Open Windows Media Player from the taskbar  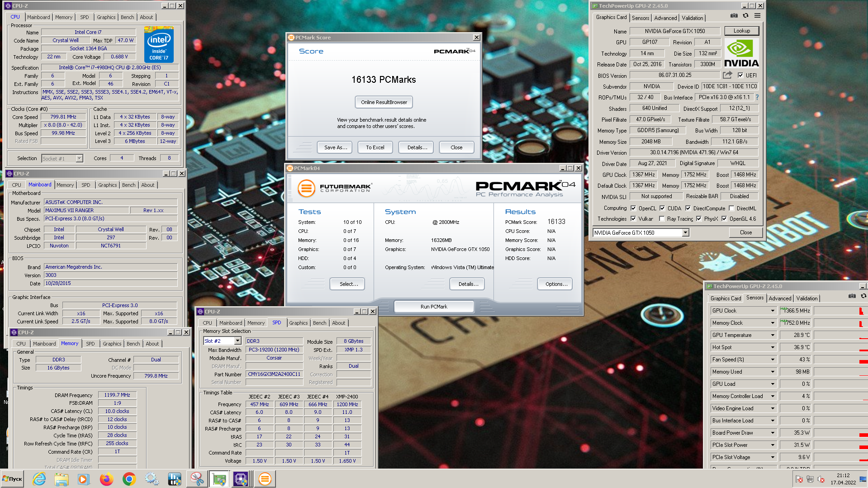[84, 479]
